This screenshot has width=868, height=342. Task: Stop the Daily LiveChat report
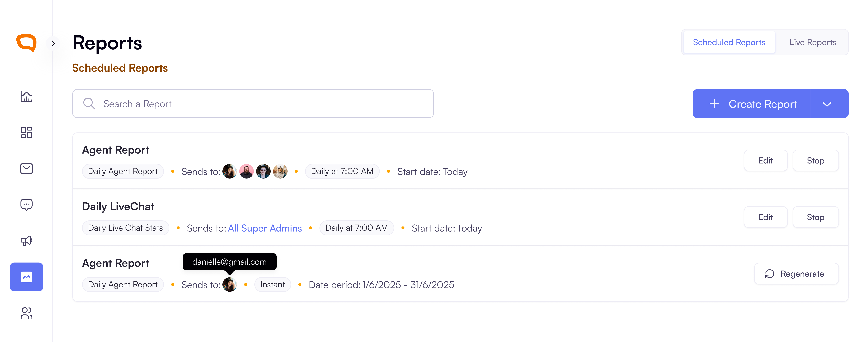[815, 217]
